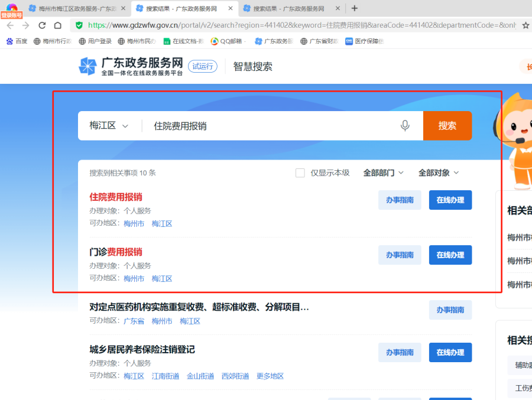Click the 金山街道 region link
This screenshot has width=532, height=400.
(x=200, y=376)
